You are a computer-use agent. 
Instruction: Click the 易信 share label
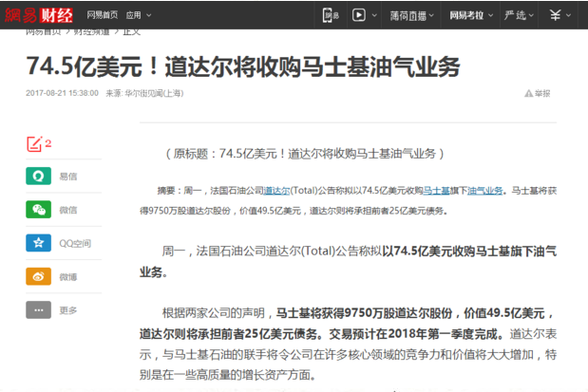(x=68, y=177)
